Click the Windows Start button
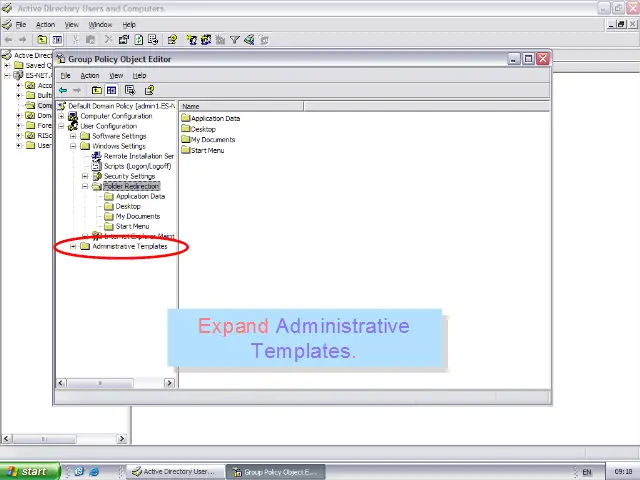 pos(29,471)
